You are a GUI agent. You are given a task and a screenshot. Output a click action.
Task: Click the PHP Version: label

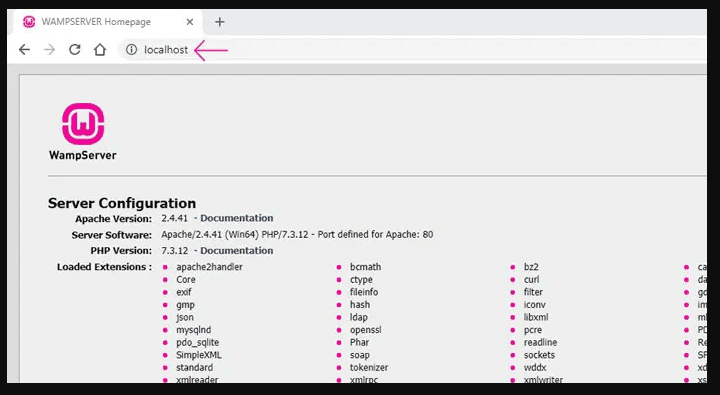click(121, 251)
